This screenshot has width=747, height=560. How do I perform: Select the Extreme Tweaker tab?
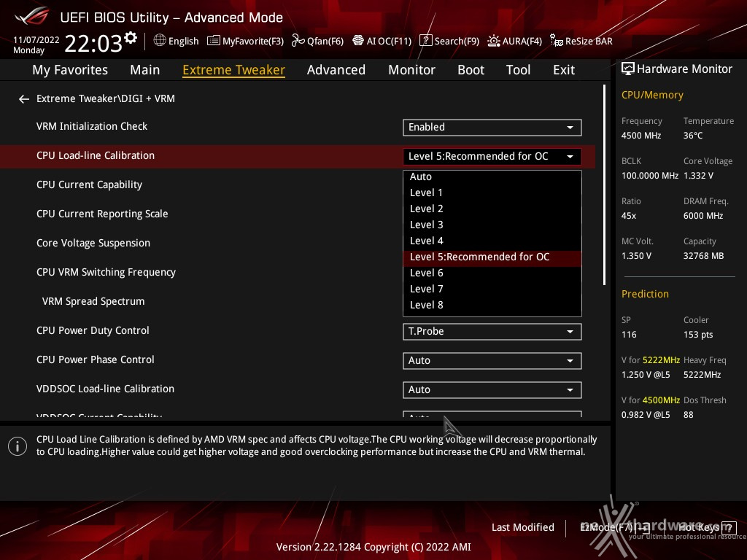click(234, 70)
